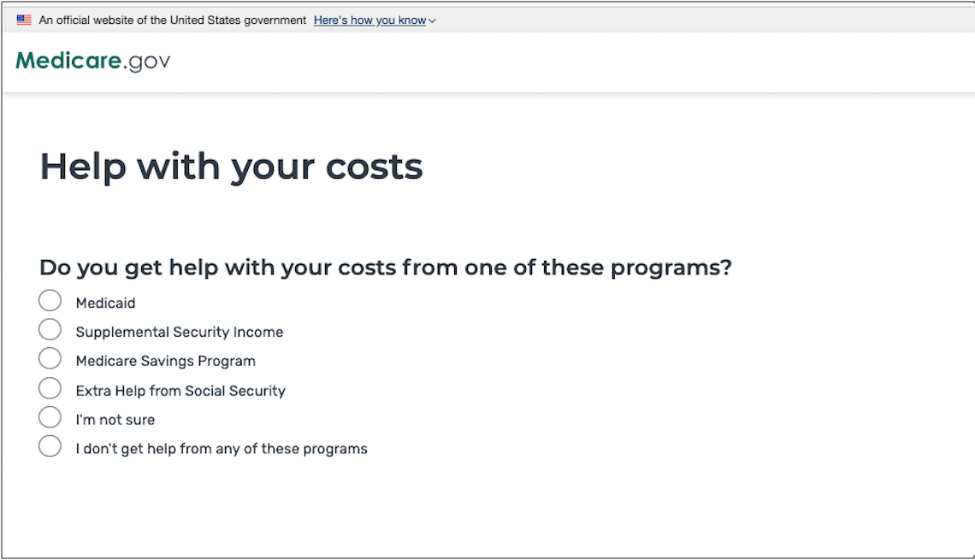Select the Medicaid radio button

(x=50, y=300)
